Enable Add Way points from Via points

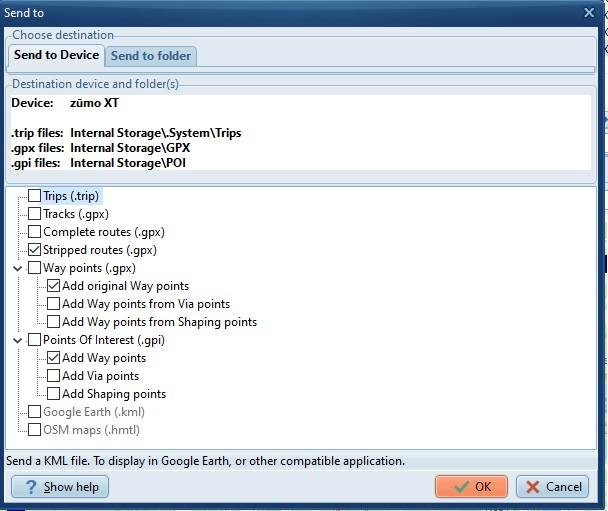click(53, 304)
